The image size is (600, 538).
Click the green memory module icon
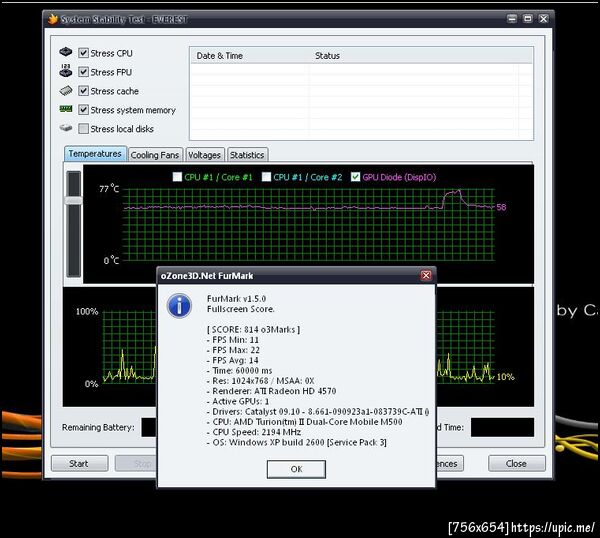coord(65,109)
